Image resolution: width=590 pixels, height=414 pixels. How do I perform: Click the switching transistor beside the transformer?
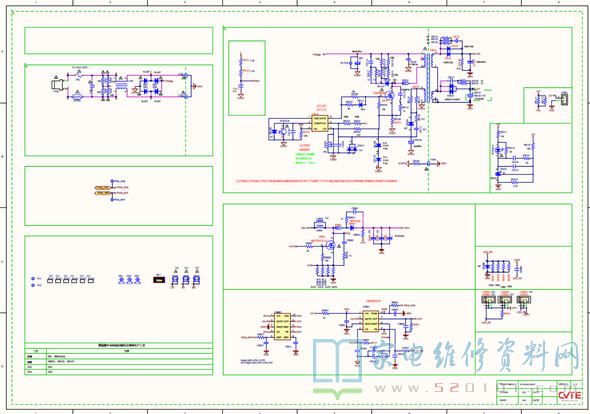[390, 95]
